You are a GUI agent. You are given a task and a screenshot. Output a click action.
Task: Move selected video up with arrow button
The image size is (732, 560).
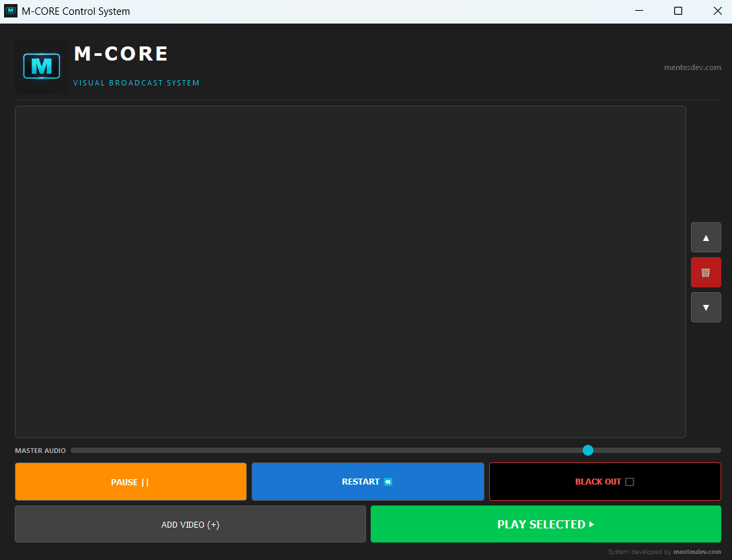pos(706,238)
